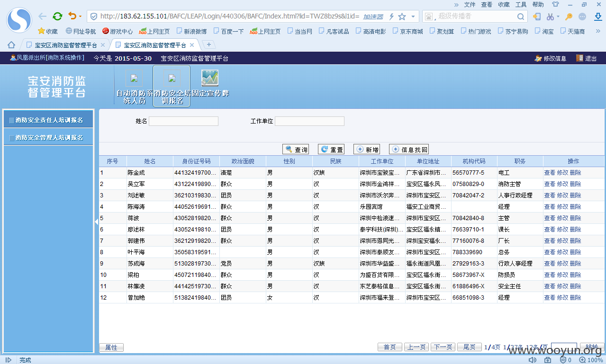Open the address bar dropdown arrow
The image size is (606, 364).
point(413,17)
